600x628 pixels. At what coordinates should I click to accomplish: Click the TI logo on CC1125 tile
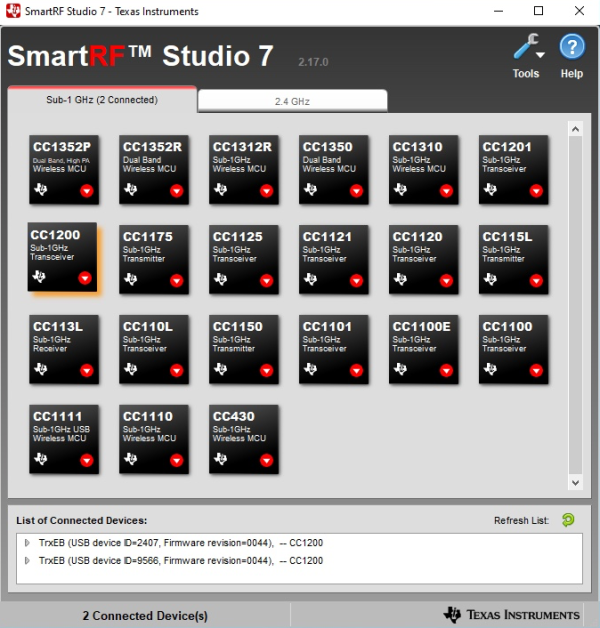pyautogui.click(x=220, y=278)
